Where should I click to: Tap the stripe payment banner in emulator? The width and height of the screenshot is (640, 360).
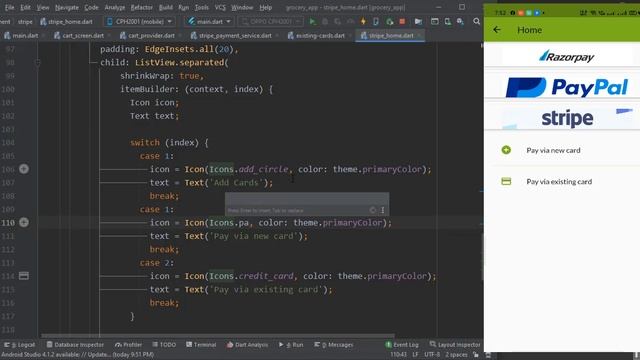[566, 119]
